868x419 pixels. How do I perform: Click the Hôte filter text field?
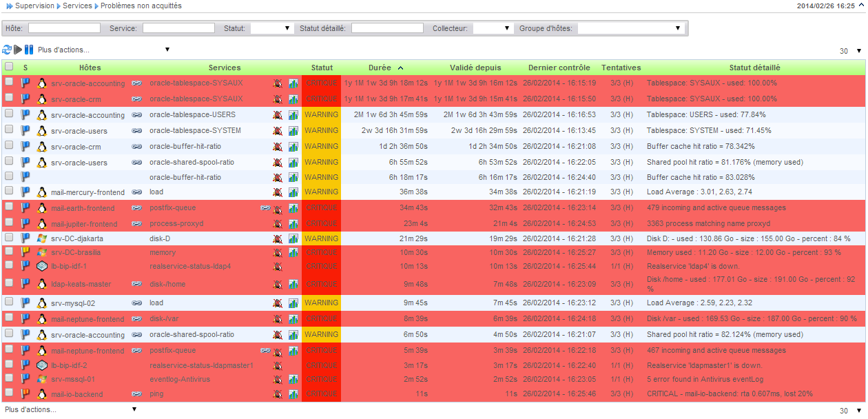[x=64, y=28]
